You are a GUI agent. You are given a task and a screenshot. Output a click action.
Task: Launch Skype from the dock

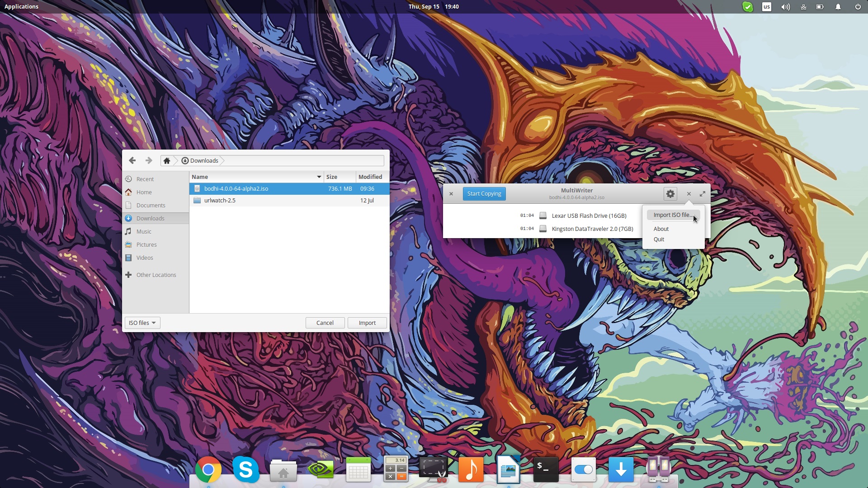[246, 470]
